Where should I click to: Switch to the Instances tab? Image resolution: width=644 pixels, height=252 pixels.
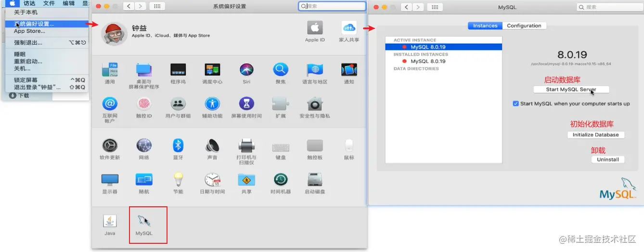[485, 26]
